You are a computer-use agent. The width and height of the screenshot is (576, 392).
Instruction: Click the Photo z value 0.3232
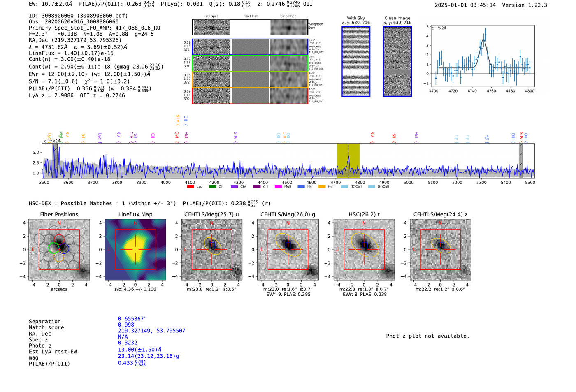128,343
